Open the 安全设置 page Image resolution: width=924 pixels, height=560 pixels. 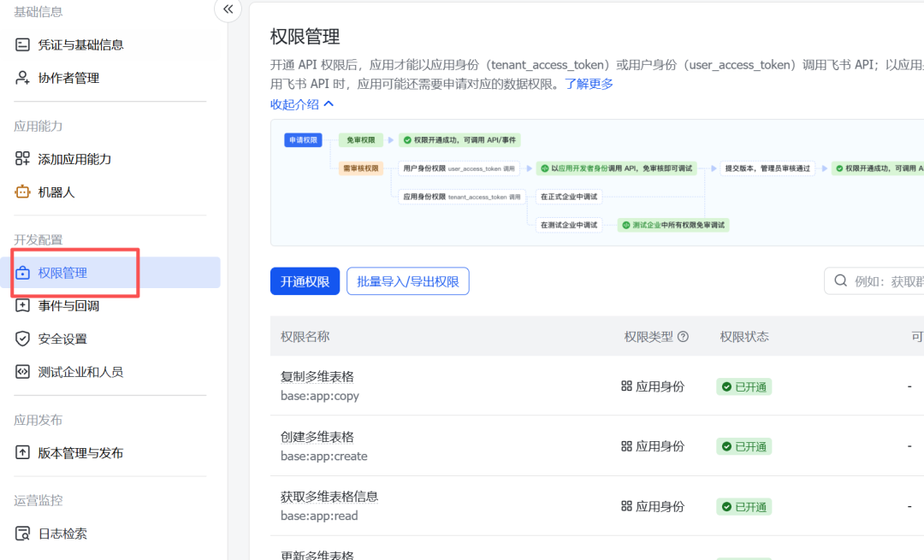pos(62,339)
